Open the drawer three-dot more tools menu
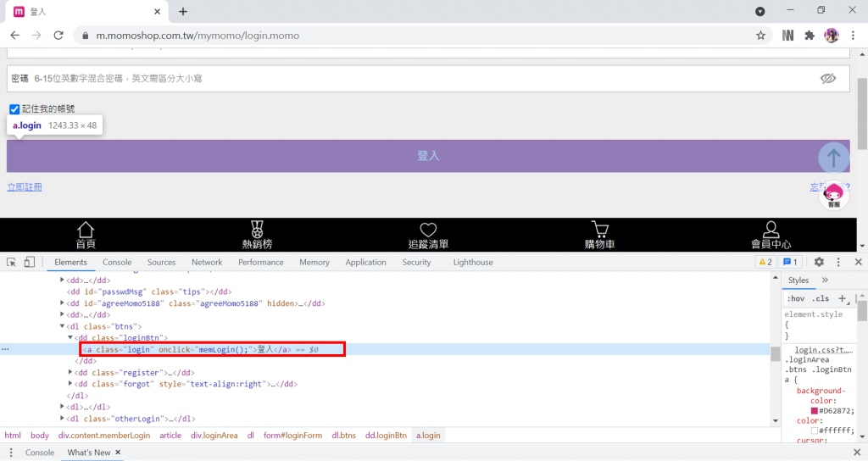This screenshot has width=868, height=461. click(x=10, y=453)
